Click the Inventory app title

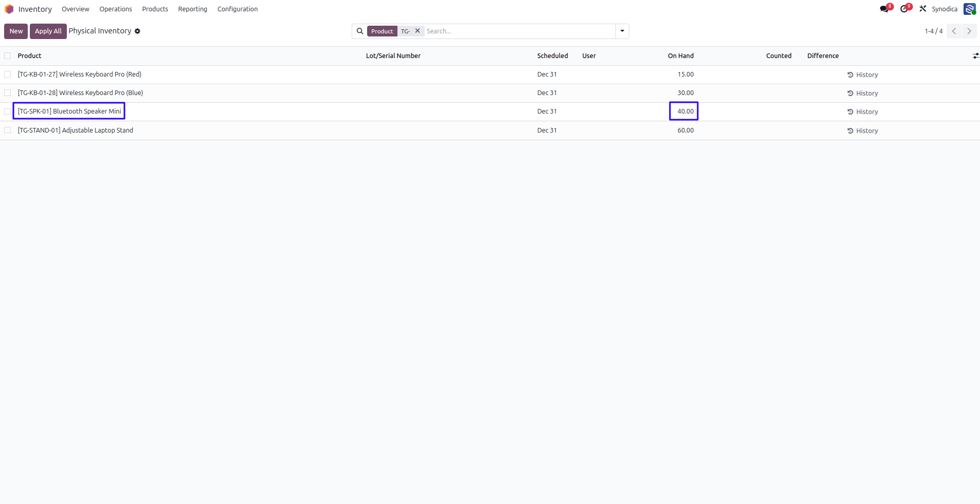(35, 9)
